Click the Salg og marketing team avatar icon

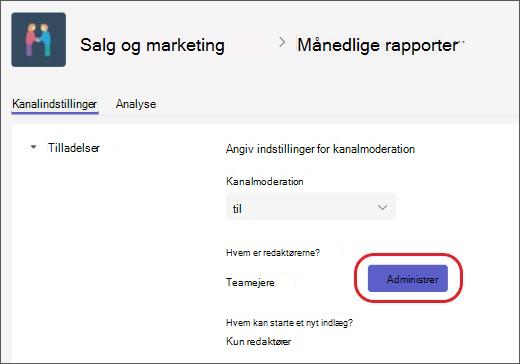[39, 40]
